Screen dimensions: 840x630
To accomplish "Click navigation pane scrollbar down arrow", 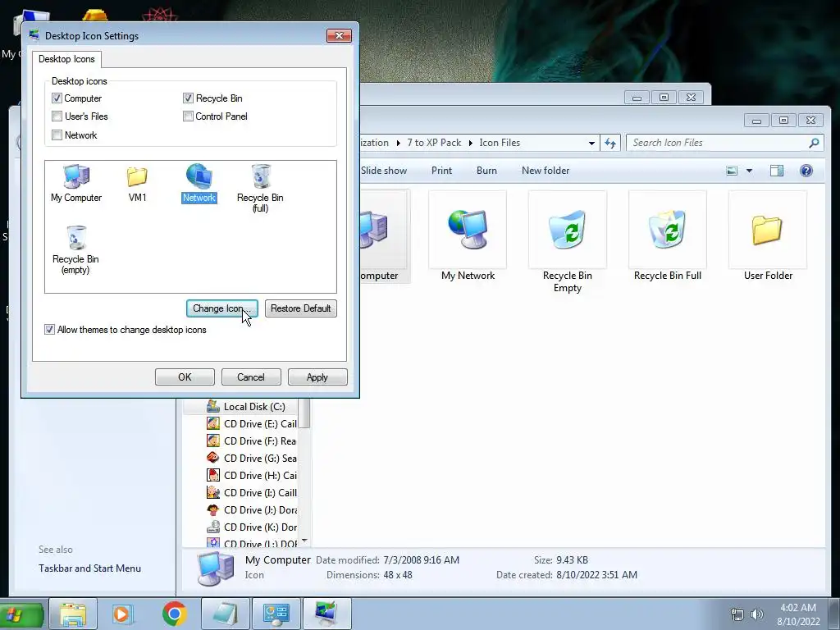I will [x=304, y=541].
